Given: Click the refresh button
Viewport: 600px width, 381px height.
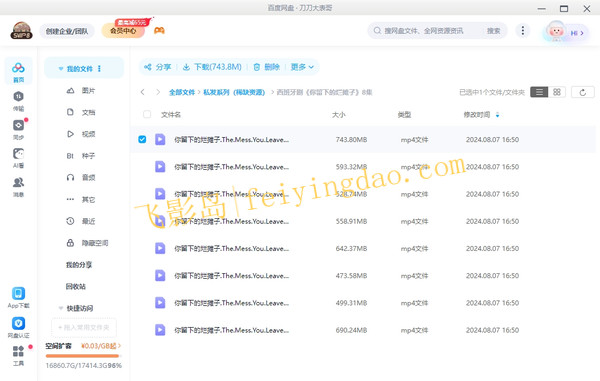Looking at the screenshot, I should [582, 92].
